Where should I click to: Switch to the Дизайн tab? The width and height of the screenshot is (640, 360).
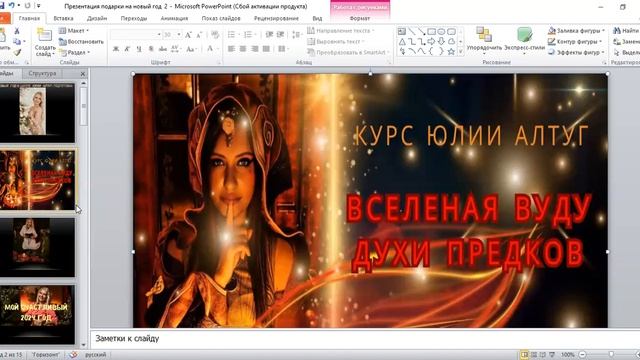(97, 18)
